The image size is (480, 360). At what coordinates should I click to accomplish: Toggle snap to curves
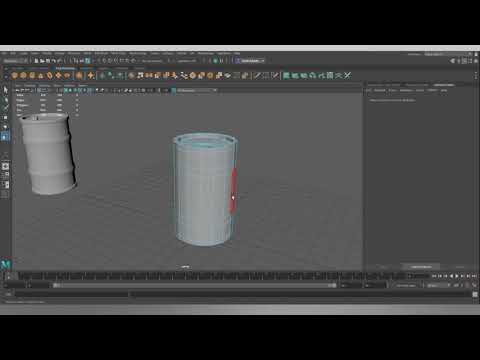tap(110, 61)
